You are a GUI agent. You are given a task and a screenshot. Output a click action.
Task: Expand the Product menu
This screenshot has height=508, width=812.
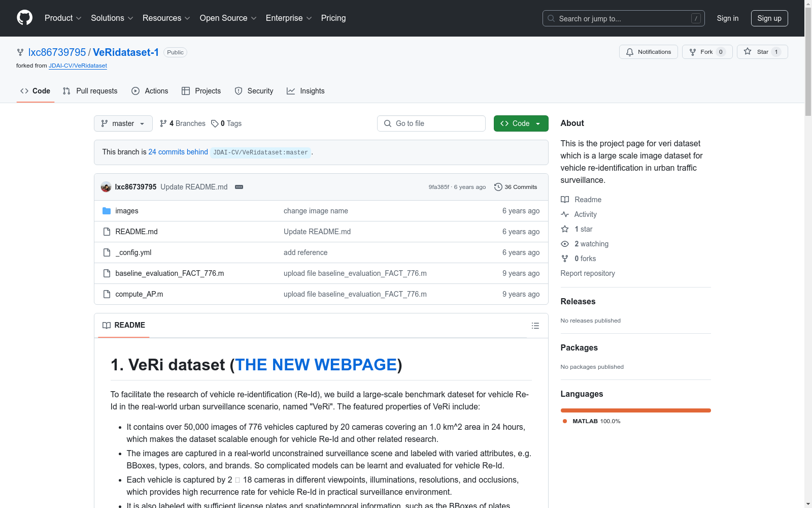[63, 18]
